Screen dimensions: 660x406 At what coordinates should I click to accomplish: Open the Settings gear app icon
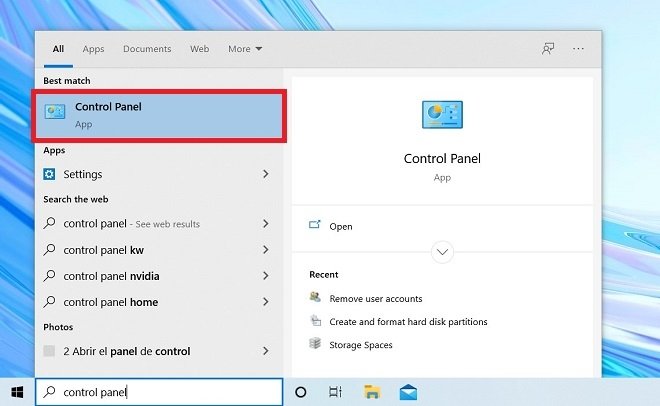49,174
